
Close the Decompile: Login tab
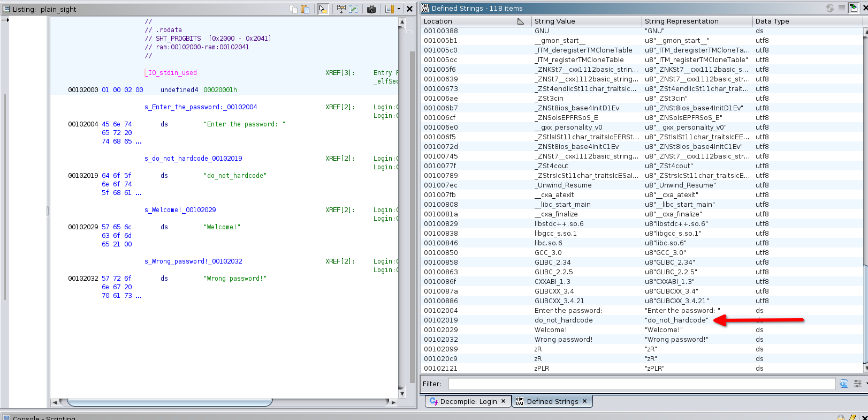click(503, 401)
